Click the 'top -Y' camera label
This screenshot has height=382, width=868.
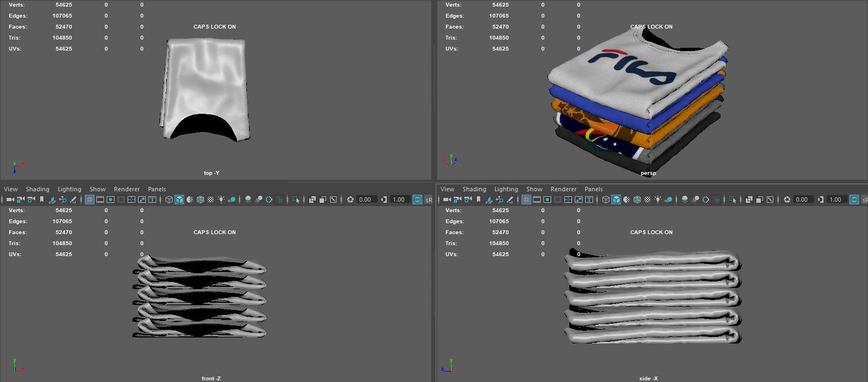211,173
